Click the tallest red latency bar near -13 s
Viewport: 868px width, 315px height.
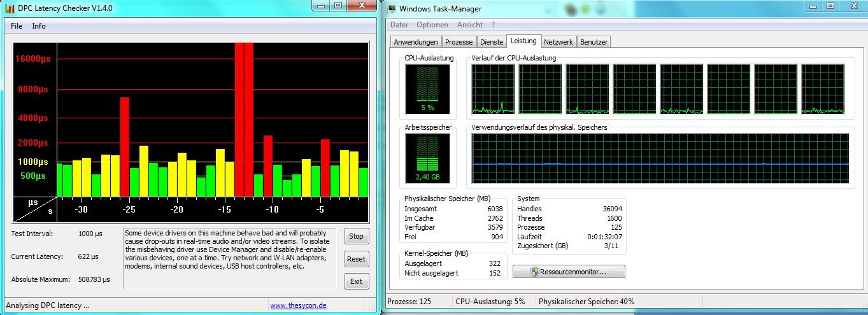(244, 120)
